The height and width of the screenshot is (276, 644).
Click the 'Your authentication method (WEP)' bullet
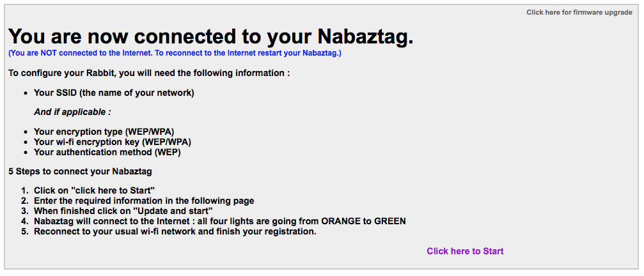[x=107, y=152]
